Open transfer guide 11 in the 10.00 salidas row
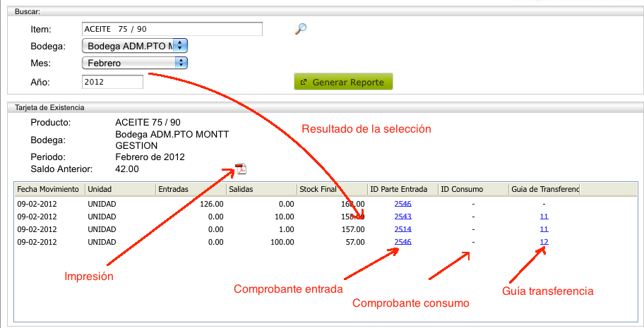The width and height of the screenshot is (644, 328). coord(544,217)
